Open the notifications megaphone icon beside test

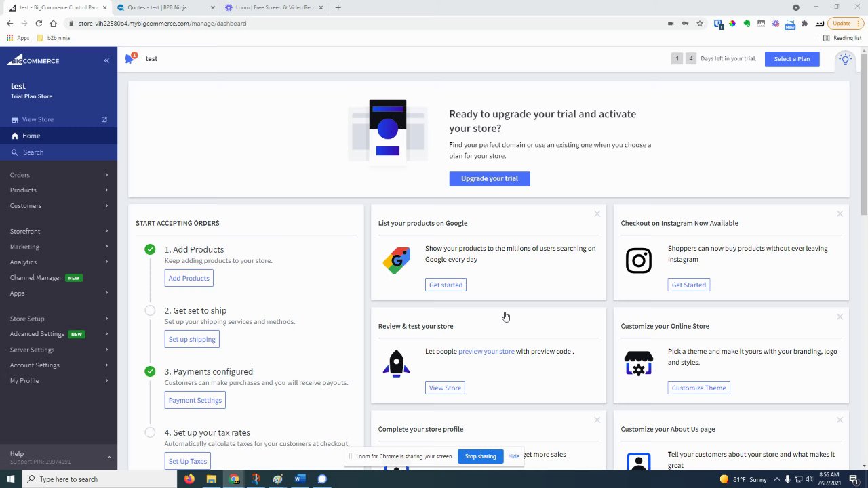[x=130, y=58]
